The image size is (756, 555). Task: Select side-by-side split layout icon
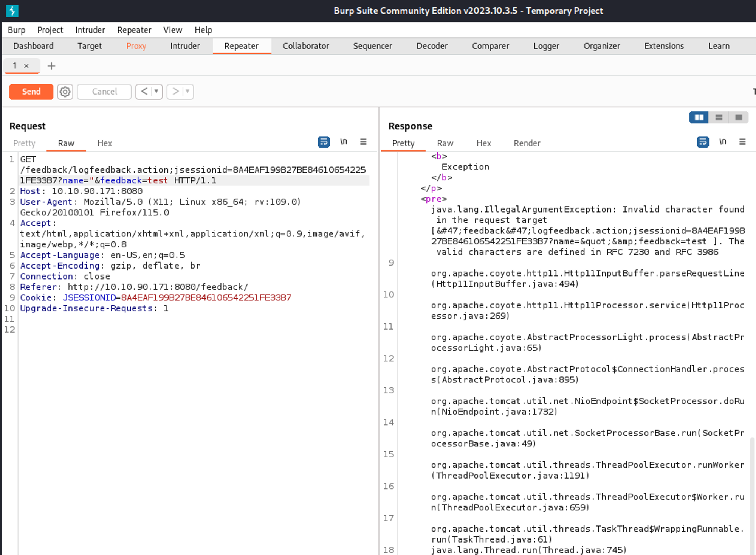pyautogui.click(x=699, y=117)
